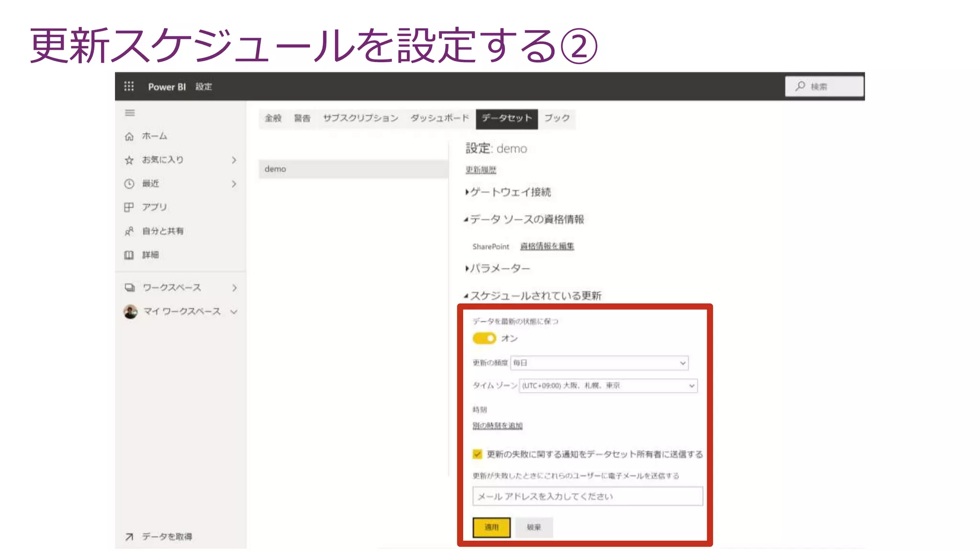Image resolution: width=980 pixels, height=551 pixels.
Task: Click the My Workspace (マイ ワークスペース) label
Action: pos(182,311)
